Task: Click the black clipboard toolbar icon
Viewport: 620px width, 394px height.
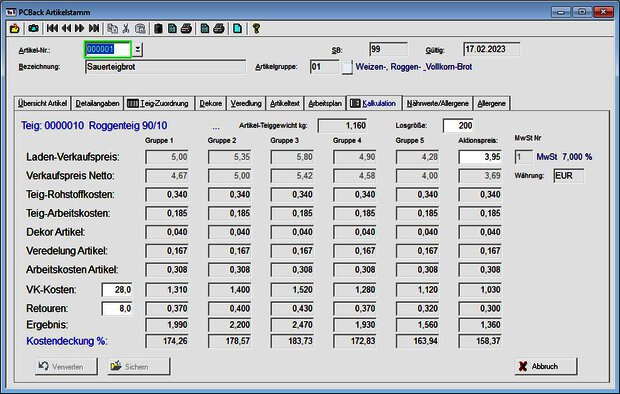Action: click(x=158, y=28)
